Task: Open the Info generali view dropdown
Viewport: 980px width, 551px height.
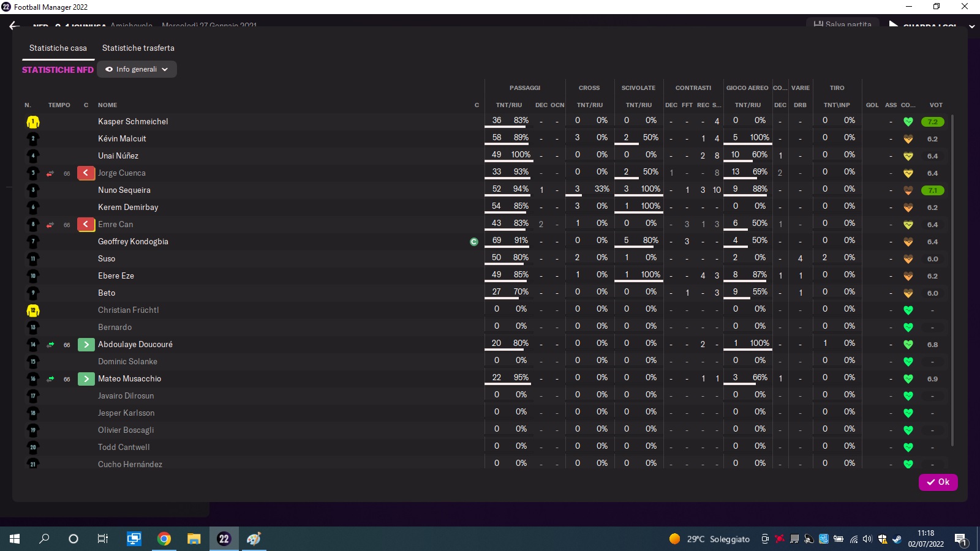Action: 137,69
